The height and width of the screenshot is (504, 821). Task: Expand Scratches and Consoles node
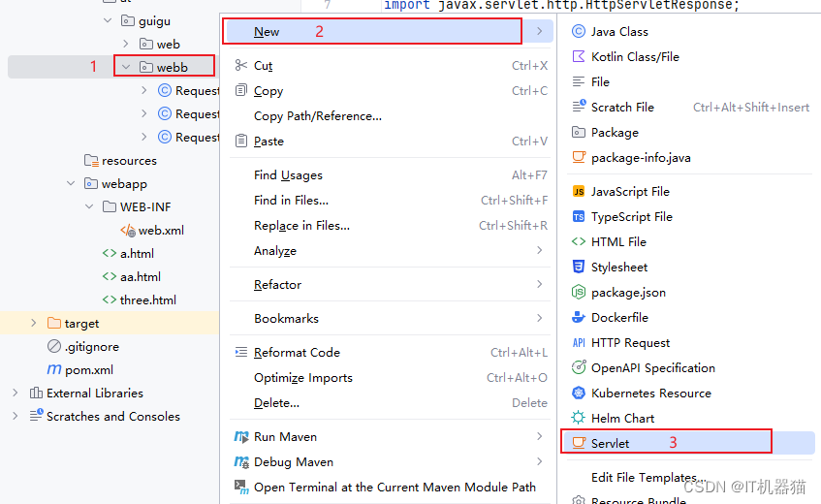pyautogui.click(x=16, y=416)
